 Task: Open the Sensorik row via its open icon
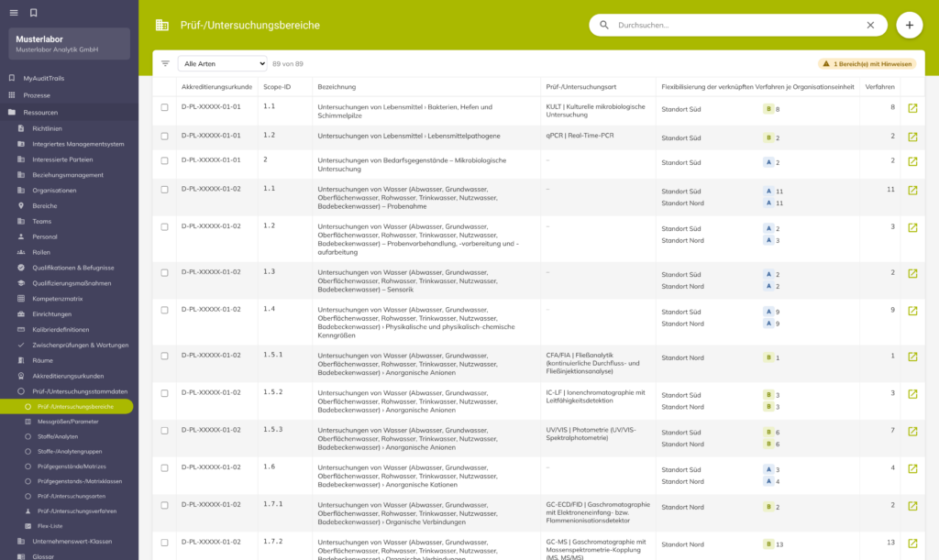click(912, 273)
